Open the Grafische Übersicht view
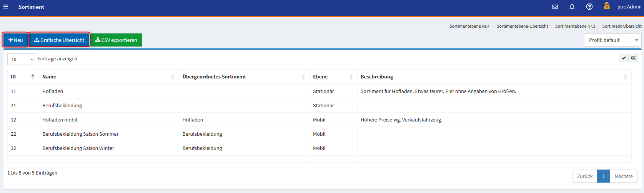This screenshot has width=644, height=193. pyautogui.click(x=59, y=40)
